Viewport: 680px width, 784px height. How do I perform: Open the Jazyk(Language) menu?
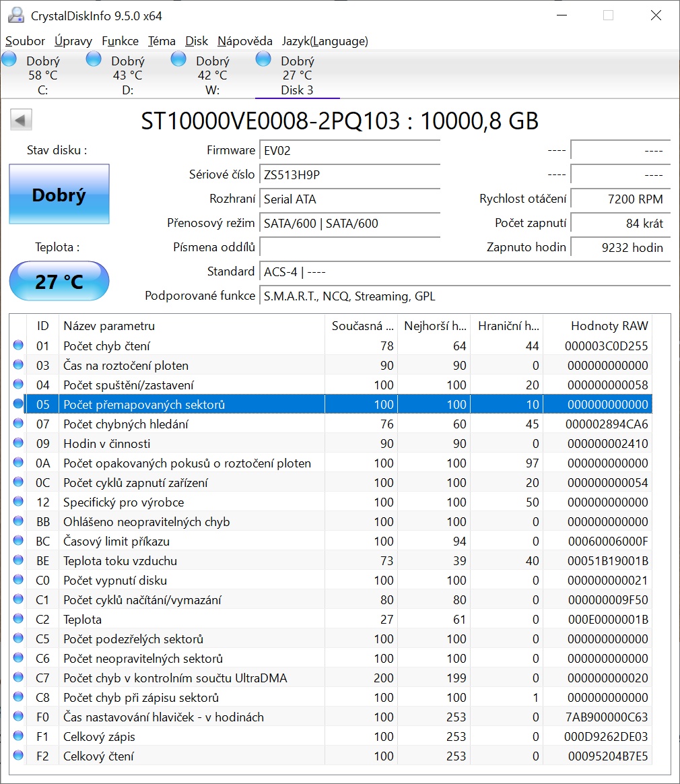pyautogui.click(x=325, y=41)
